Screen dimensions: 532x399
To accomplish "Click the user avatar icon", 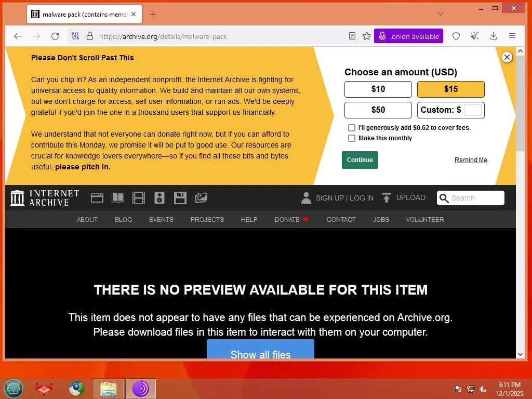I will [306, 198].
